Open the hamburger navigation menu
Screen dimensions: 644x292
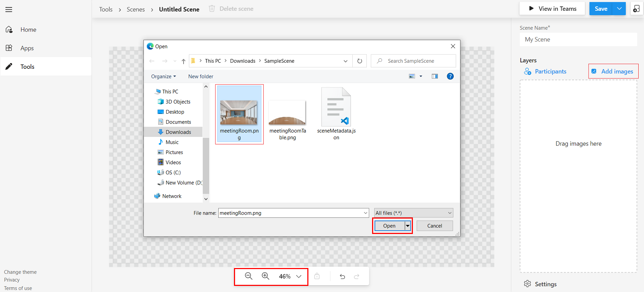(9, 9)
